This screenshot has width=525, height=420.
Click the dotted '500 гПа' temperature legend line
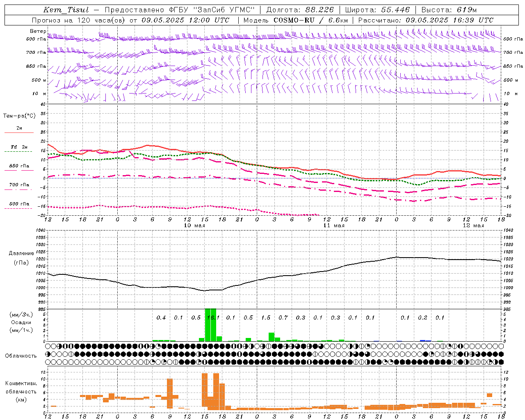coord(18,208)
